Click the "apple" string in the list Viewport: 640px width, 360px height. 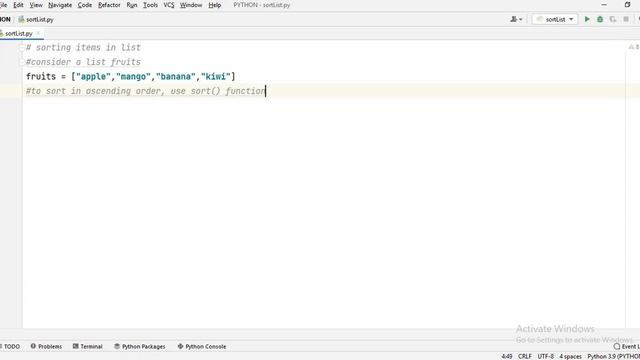93,76
